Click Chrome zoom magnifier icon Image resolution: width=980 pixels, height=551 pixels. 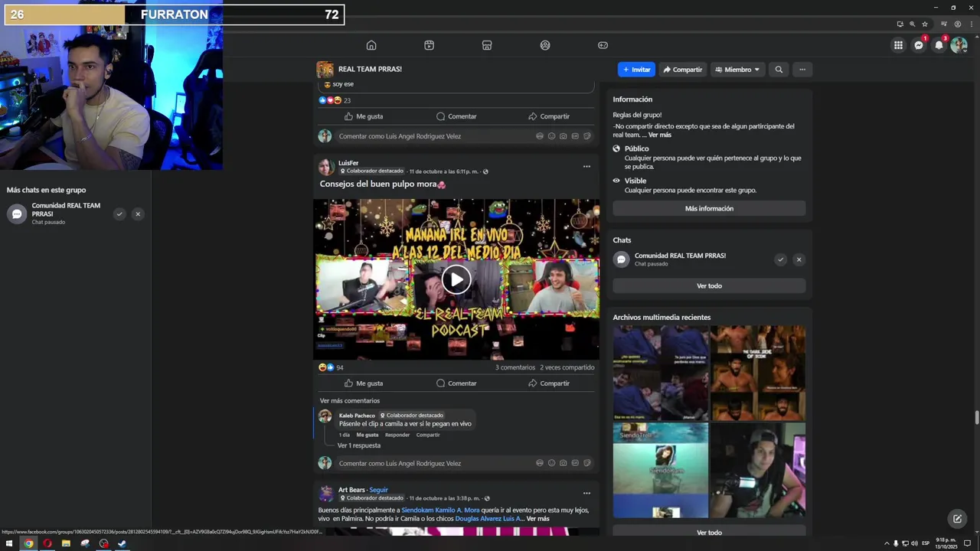912,24
